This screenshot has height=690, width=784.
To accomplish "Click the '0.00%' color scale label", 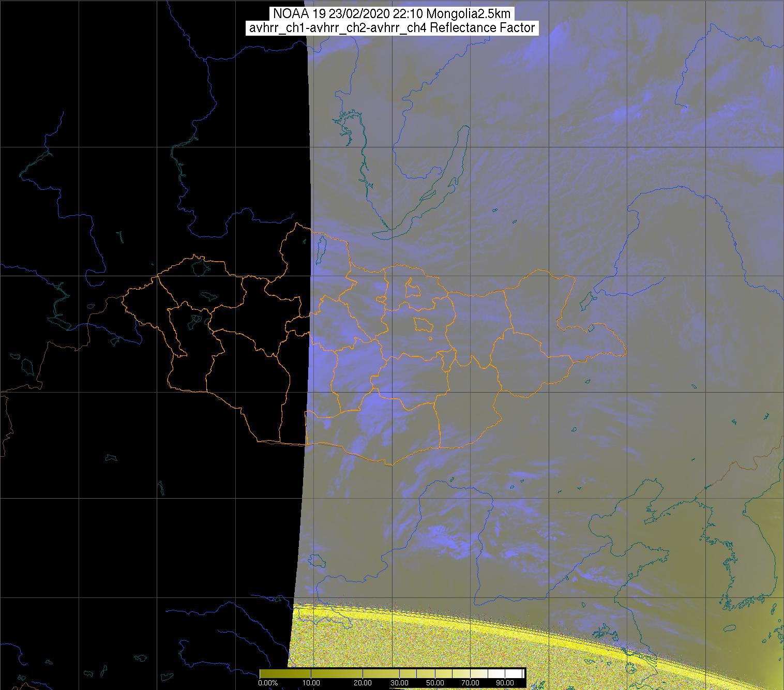I will click(268, 683).
